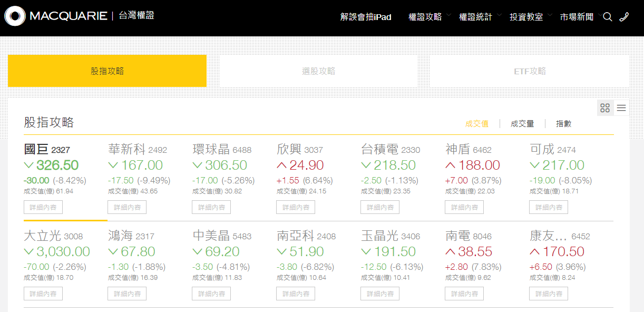The image size is (644, 312).
Task: Switch to grid view layout
Action: [605, 108]
